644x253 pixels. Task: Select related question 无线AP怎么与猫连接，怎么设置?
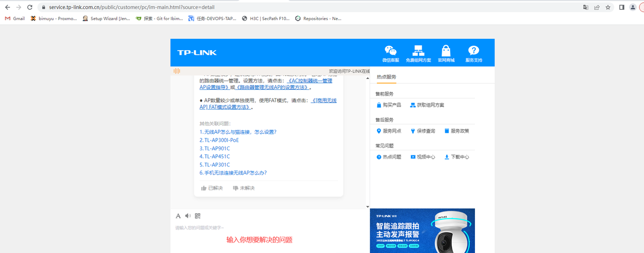coord(238,132)
